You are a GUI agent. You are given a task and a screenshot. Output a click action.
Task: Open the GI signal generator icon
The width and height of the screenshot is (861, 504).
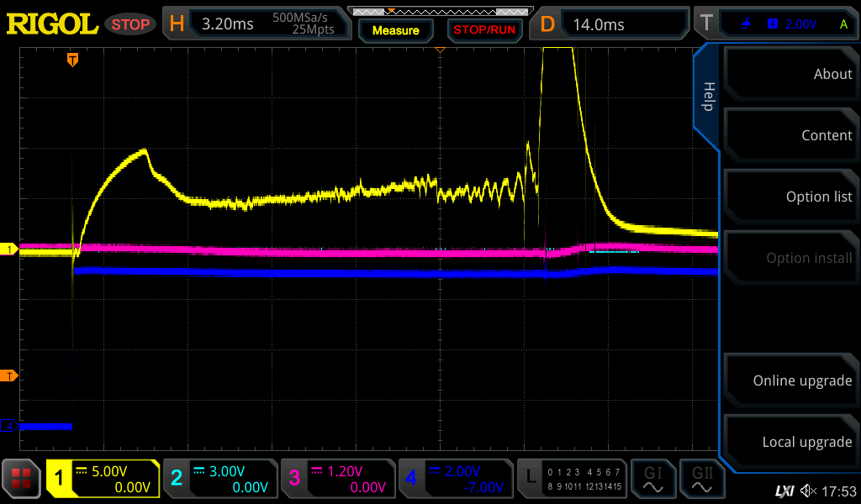coord(652,479)
